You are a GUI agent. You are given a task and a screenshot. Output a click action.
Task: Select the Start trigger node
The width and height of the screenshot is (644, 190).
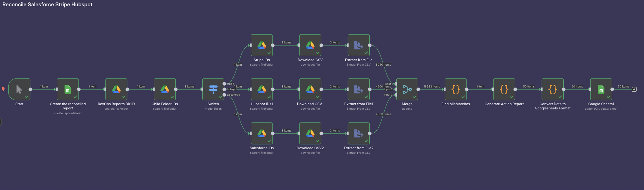[19, 89]
